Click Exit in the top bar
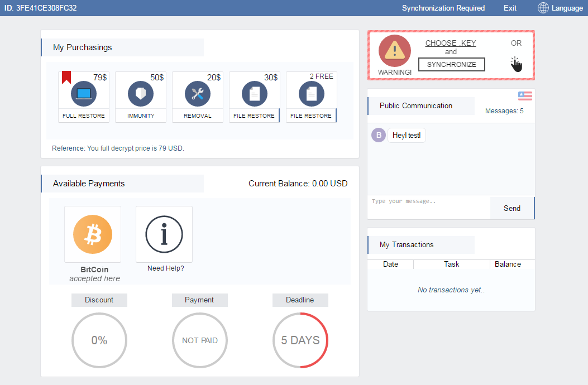This screenshot has width=588, height=385. 510,8
